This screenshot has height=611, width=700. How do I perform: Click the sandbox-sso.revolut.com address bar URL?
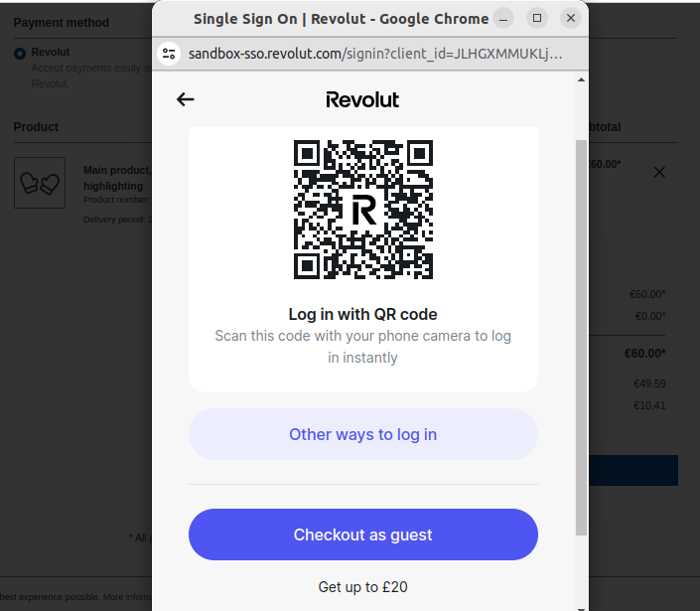(x=375, y=54)
